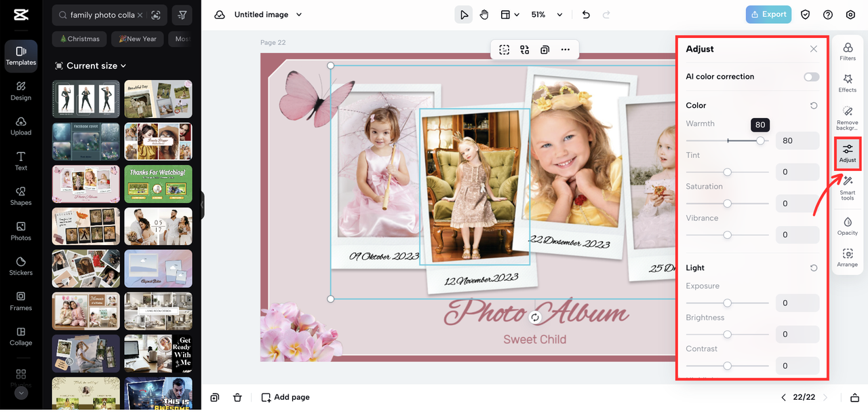The height and width of the screenshot is (416, 868).
Task: Click the Contrast slider handle
Action: [728, 366]
